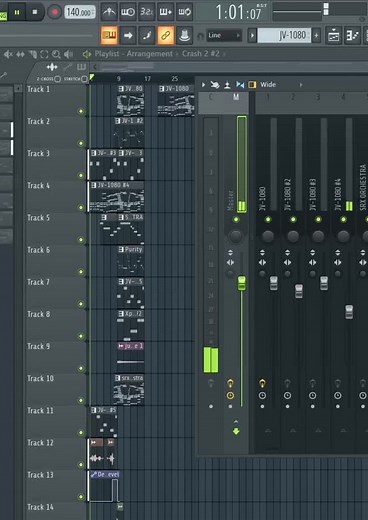
Task: Toggle the step editing icon
Action: (147, 35)
